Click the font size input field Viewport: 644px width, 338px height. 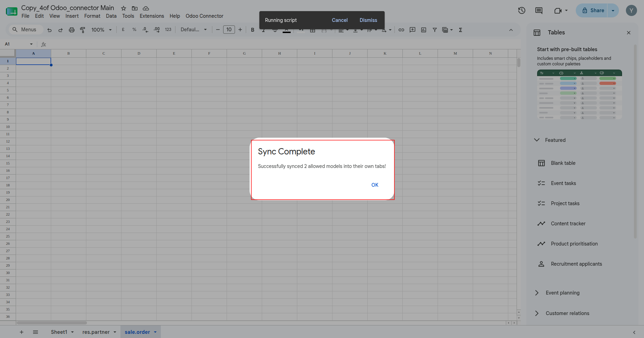229,30
